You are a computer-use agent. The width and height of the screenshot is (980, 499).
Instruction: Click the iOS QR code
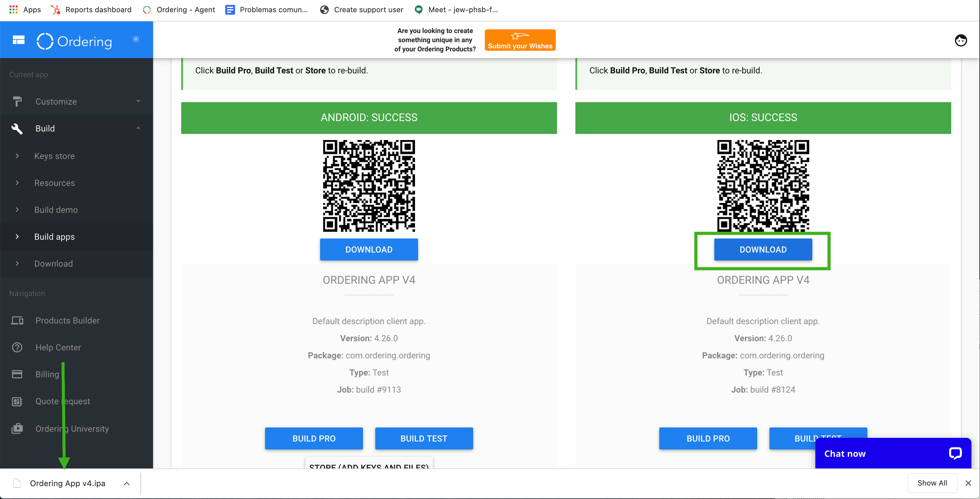pyautogui.click(x=763, y=186)
